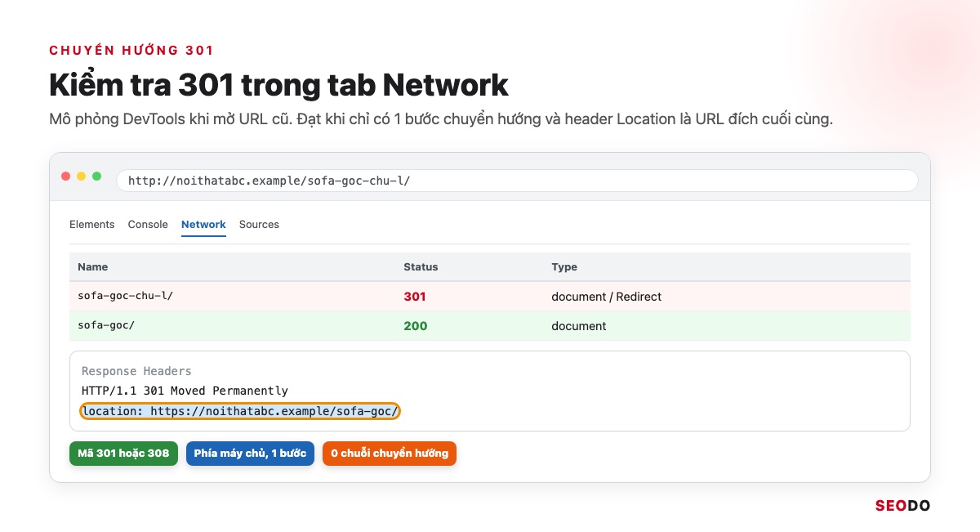Click the green 'Mã 301 hoặc 308' badge
Viewport: 980px width, 532px height.
point(123,454)
